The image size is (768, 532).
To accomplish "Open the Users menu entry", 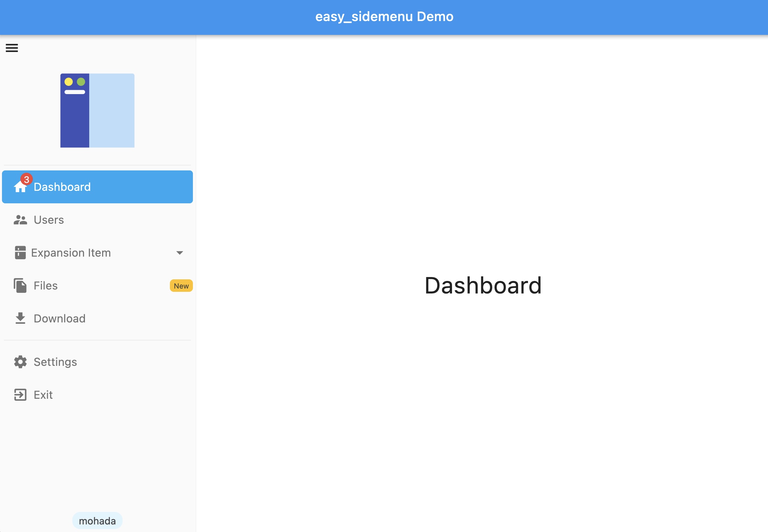I will (49, 220).
